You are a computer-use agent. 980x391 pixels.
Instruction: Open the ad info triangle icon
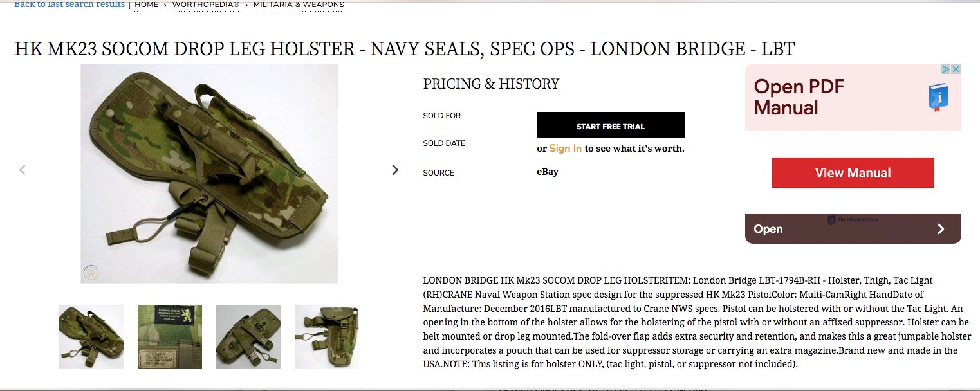pyautogui.click(x=947, y=69)
